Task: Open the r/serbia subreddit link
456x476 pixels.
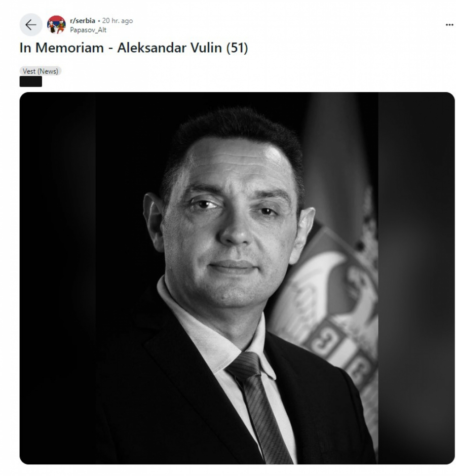Action: (x=83, y=21)
